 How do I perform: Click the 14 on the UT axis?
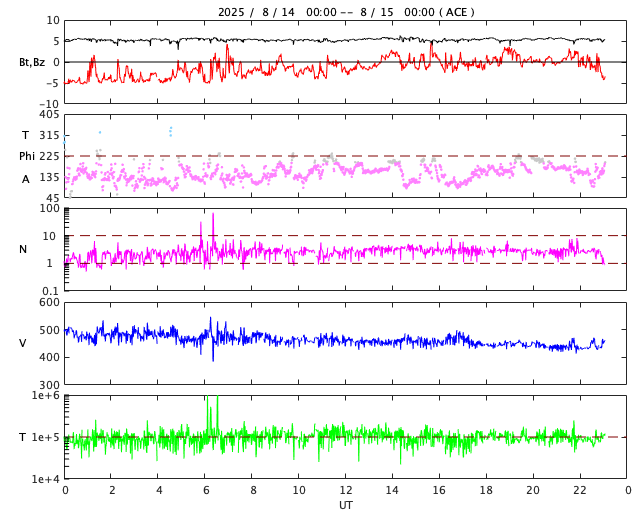click(x=392, y=490)
